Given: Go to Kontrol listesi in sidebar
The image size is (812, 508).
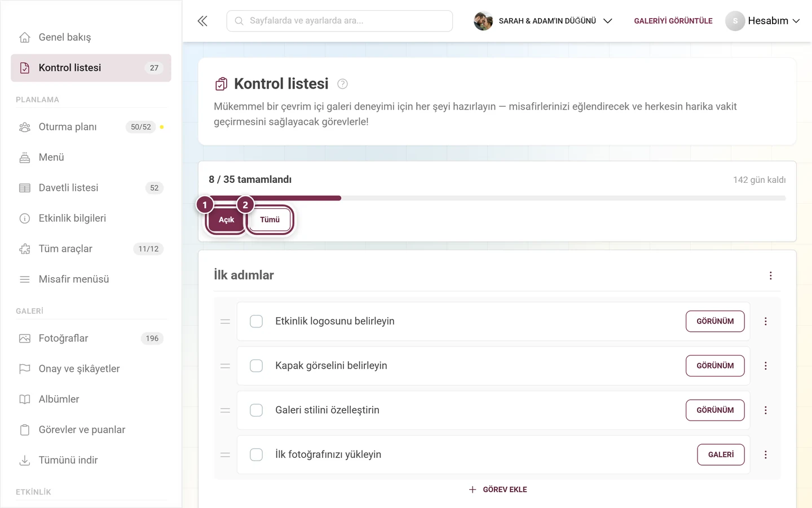Looking at the screenshot, I should [x=91, y=68].
